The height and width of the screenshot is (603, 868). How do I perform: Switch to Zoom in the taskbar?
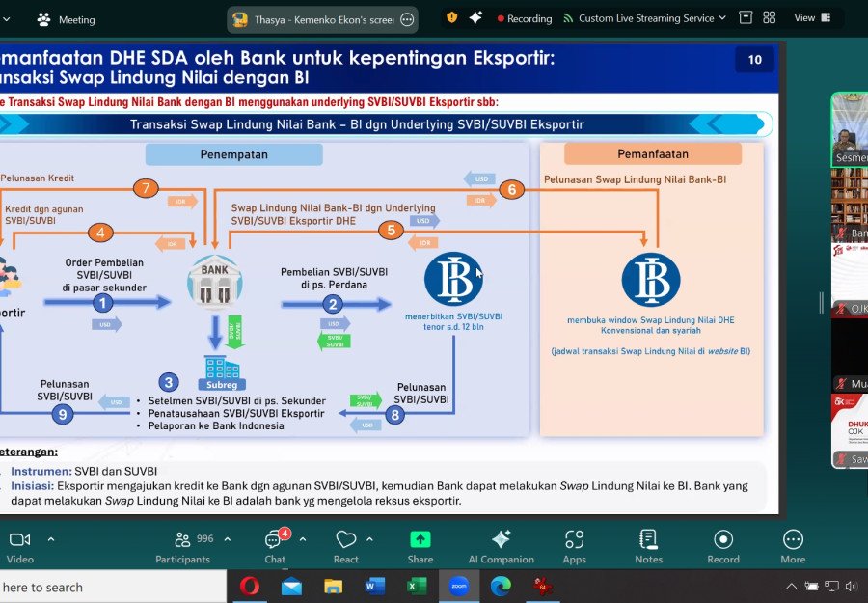coord(458,586)
